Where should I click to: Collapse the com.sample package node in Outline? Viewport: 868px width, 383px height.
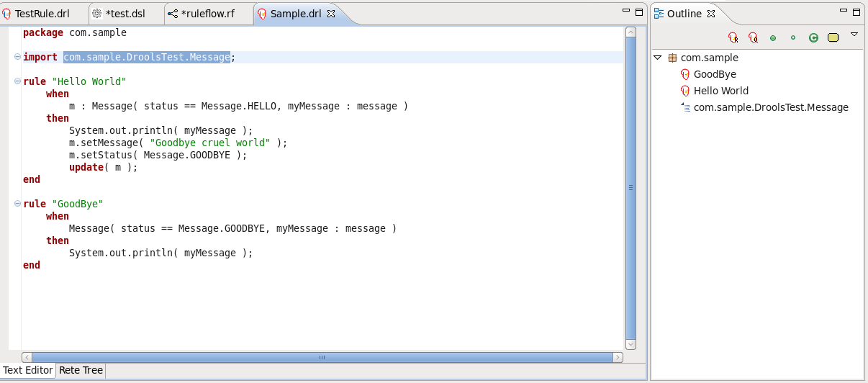click(x=657, y=58)
